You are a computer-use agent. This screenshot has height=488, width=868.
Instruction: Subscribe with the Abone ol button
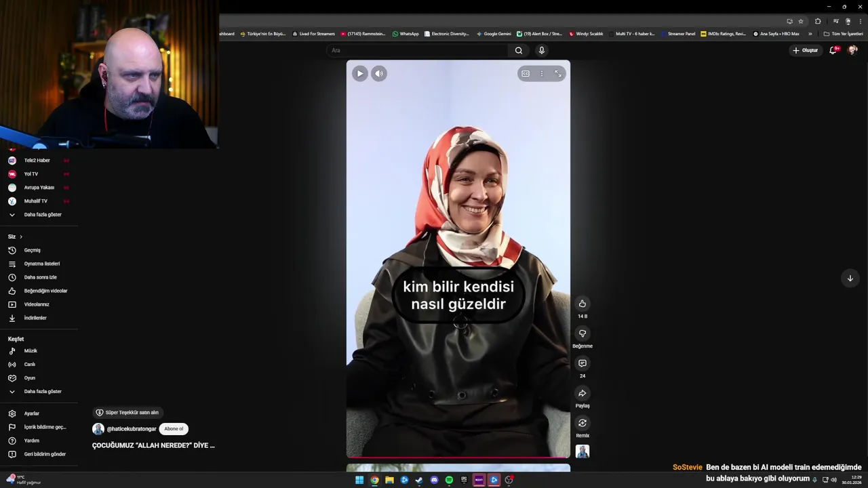[174, 429]
